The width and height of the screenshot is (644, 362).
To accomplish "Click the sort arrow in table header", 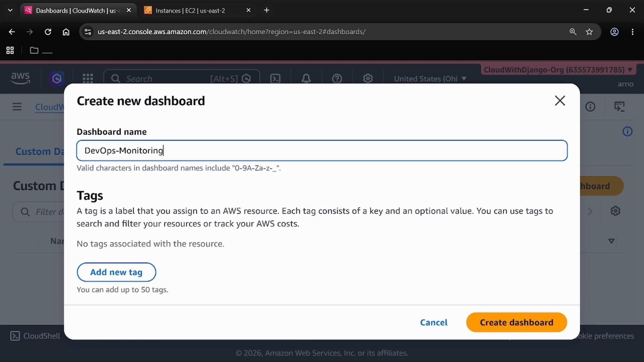I will pyautogui.click(x=611, y=241).
